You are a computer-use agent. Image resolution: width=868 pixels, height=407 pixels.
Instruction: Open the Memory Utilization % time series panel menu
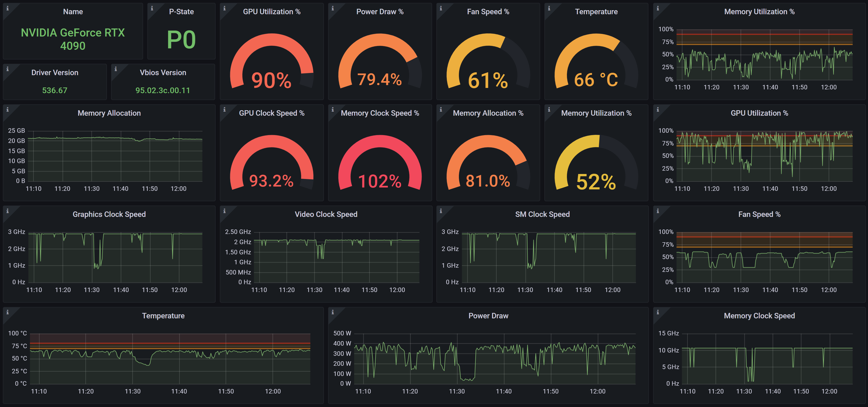[x=759, y=11]
